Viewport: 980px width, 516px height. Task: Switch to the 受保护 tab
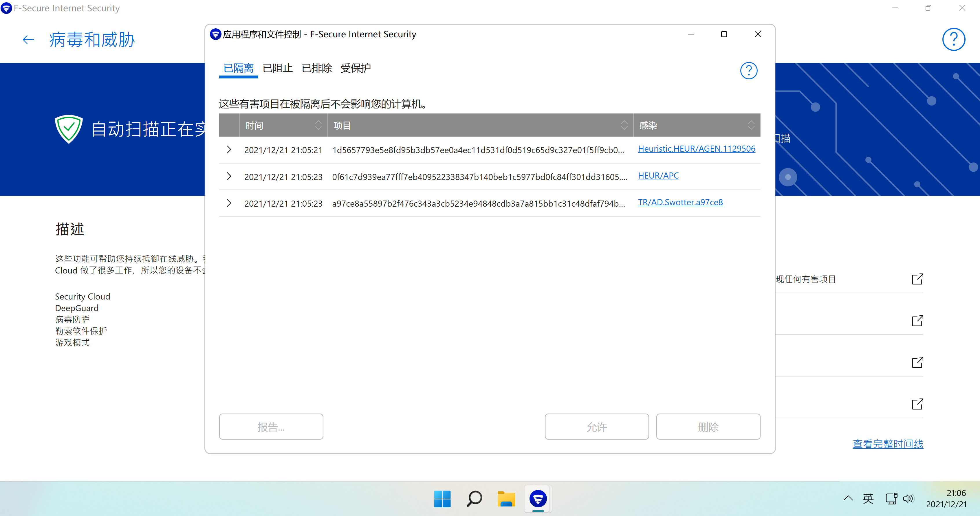(355, 69)
